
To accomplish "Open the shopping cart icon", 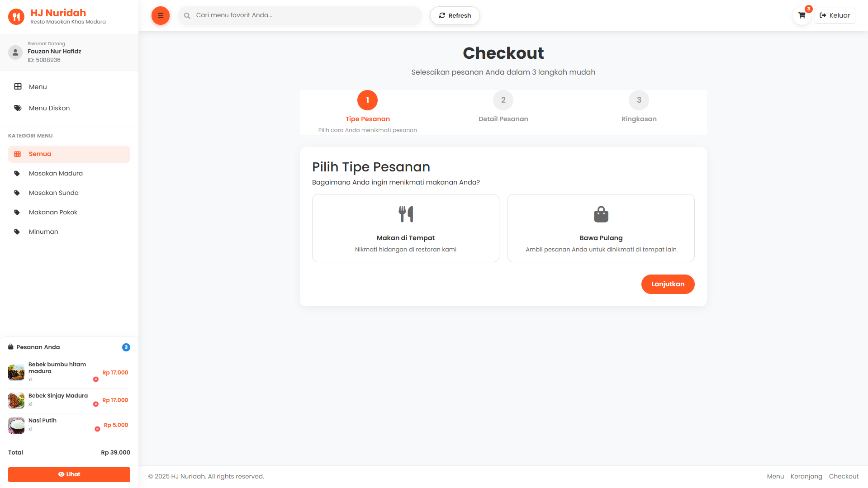I will tap(802, 15).
